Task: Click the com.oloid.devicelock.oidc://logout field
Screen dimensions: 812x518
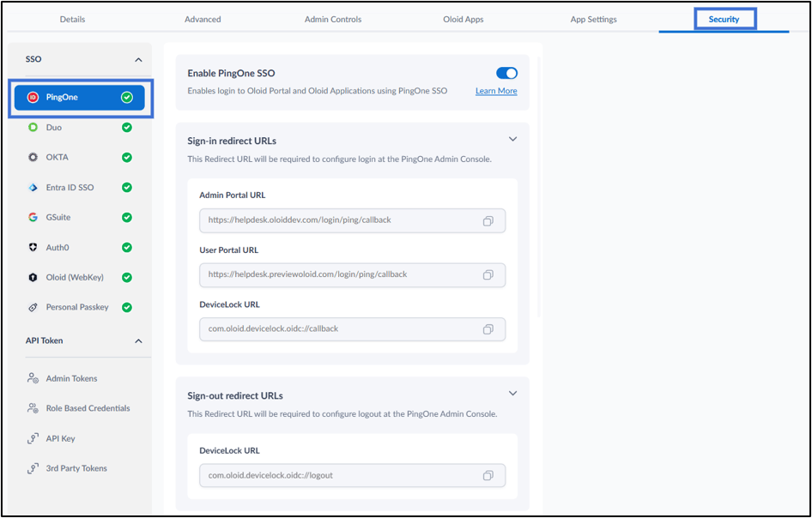Action: (352, 476)
